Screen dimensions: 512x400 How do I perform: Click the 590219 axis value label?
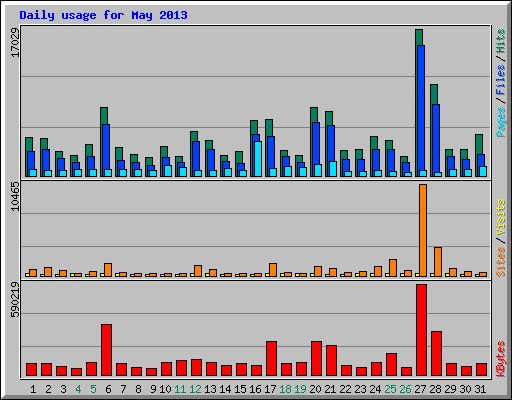pyautogui.click(x=15, y=299)
